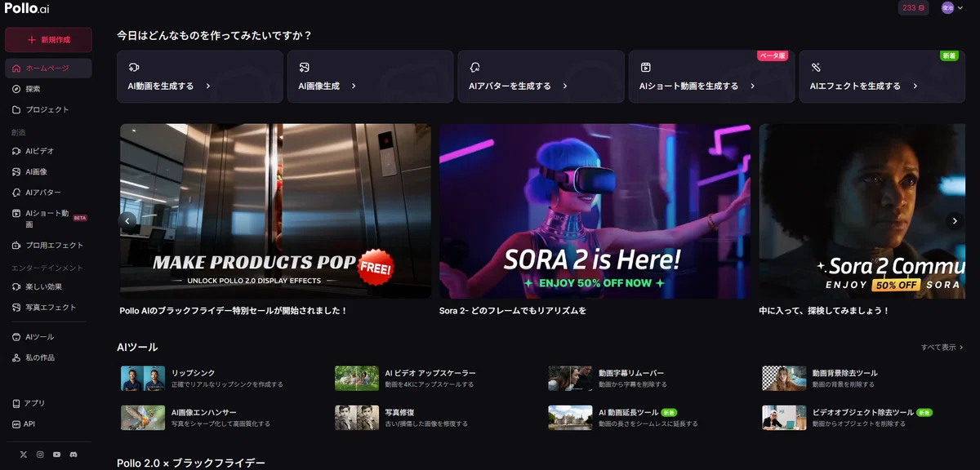Select AIビデオ in the sidebar
This screenshot has width=980, height=470.
tap(48, 151)
